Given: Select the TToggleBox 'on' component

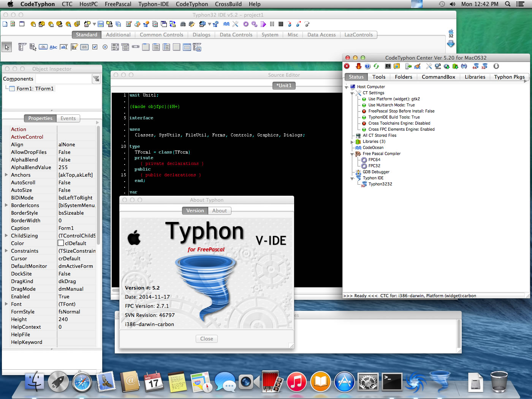Looking at the screenshot, I should 84,47.
